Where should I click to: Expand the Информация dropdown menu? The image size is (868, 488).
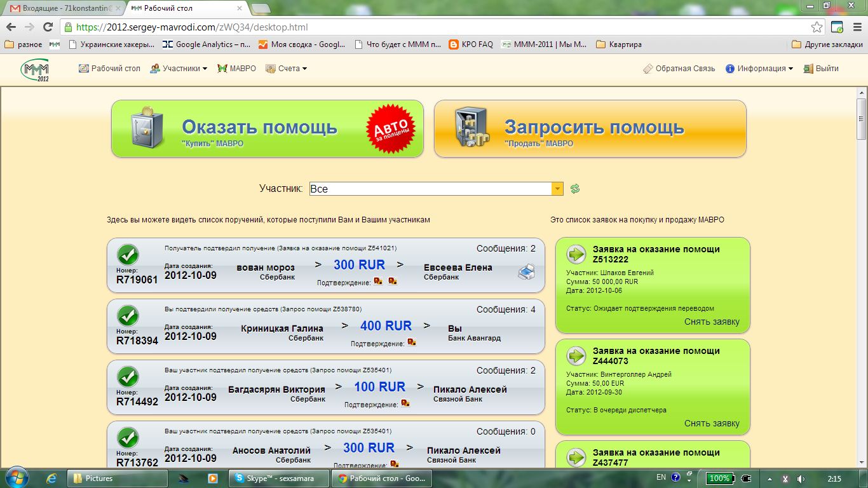pyautogui.click(x=759, y=69)
